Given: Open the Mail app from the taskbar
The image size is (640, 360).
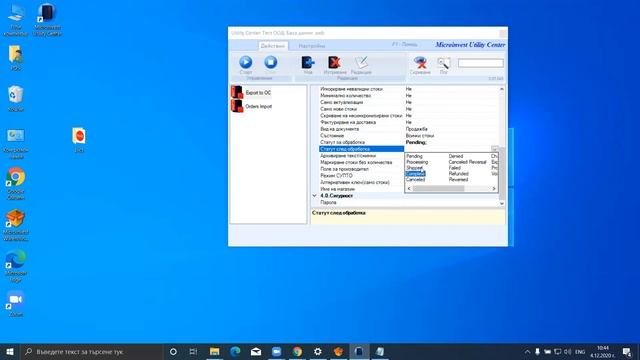Looking at the screenshot, I should (256, 351).
